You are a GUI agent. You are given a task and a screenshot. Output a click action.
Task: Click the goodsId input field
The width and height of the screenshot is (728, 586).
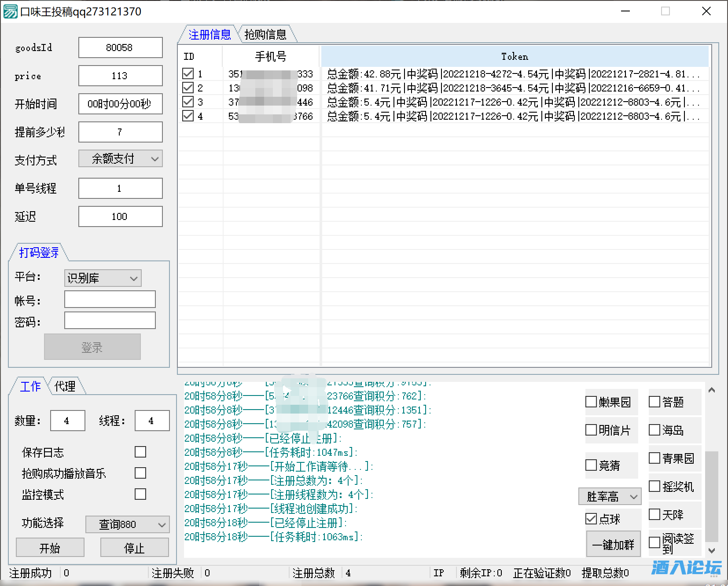tap(120, 48)
